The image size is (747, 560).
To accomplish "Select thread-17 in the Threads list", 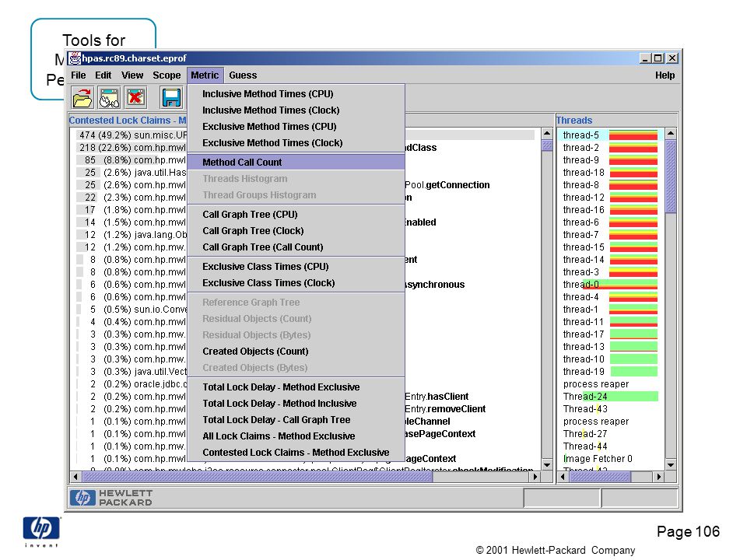I will 611,334.
